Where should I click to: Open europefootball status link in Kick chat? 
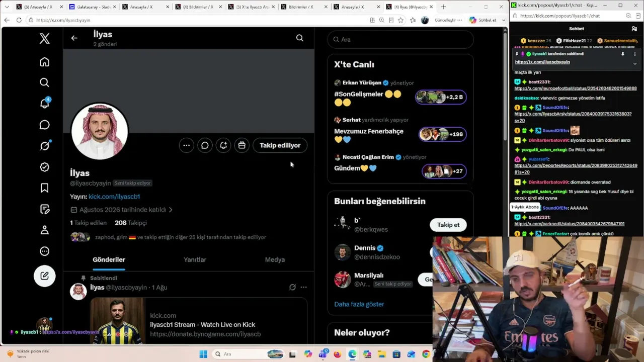(576, 88)
